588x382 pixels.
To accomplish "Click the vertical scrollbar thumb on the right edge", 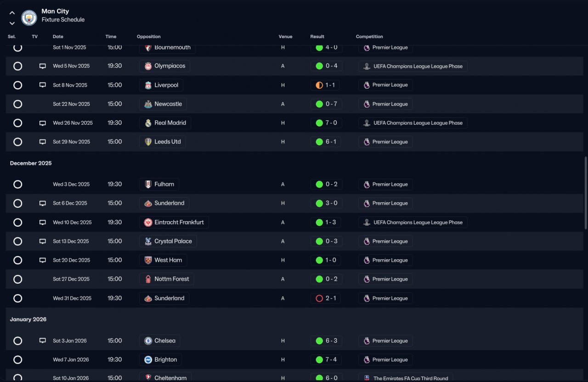I will click(585, 193).
